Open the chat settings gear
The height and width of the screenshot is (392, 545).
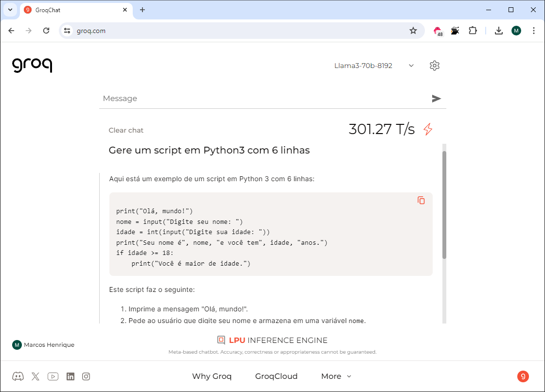[435, 66]
